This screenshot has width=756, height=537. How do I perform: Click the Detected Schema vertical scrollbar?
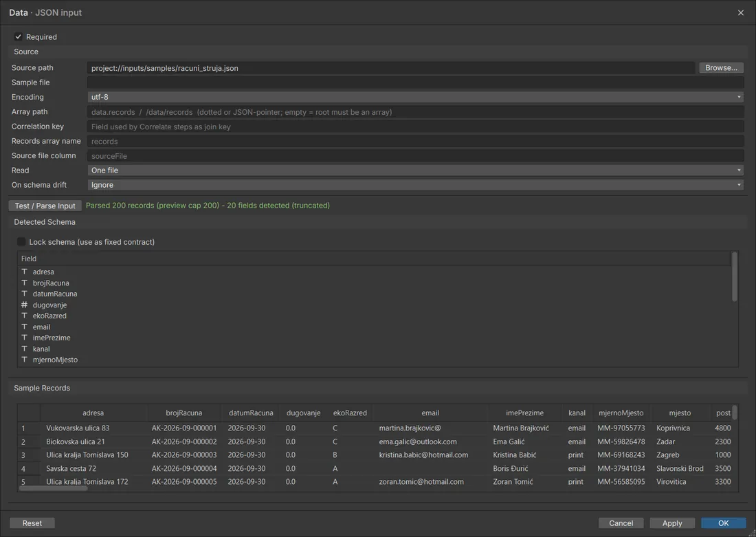click(x=735, y=277)
